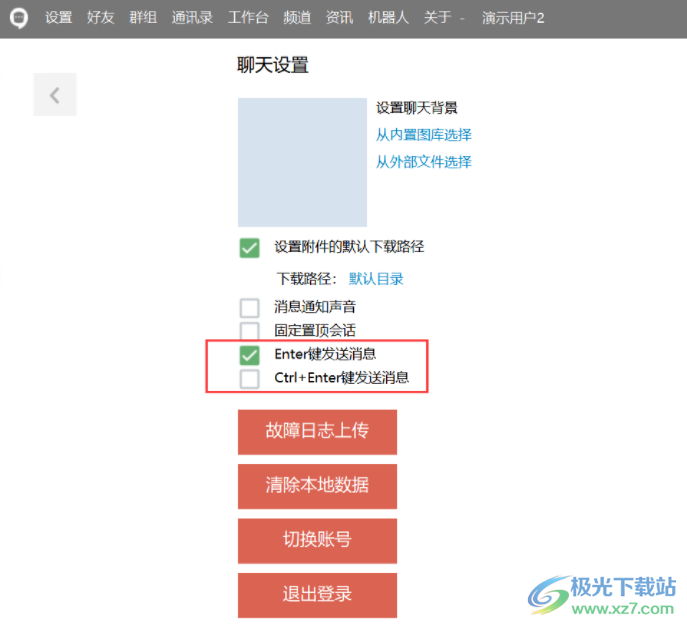The image size is (687, 625).
Task: Click the 故障日志上传 button
Action: 317,432
